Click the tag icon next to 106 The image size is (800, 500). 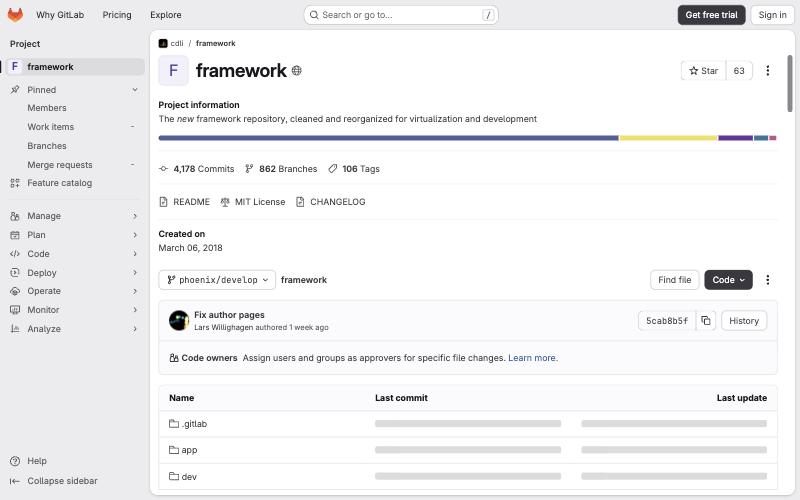coord(333,168)
